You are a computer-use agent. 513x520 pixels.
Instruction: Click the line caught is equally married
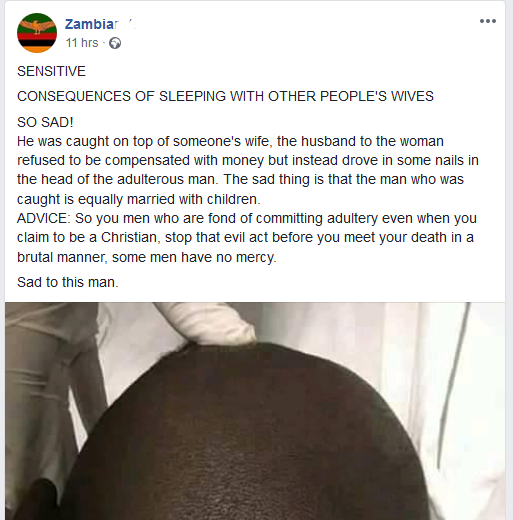click(139, 199)
